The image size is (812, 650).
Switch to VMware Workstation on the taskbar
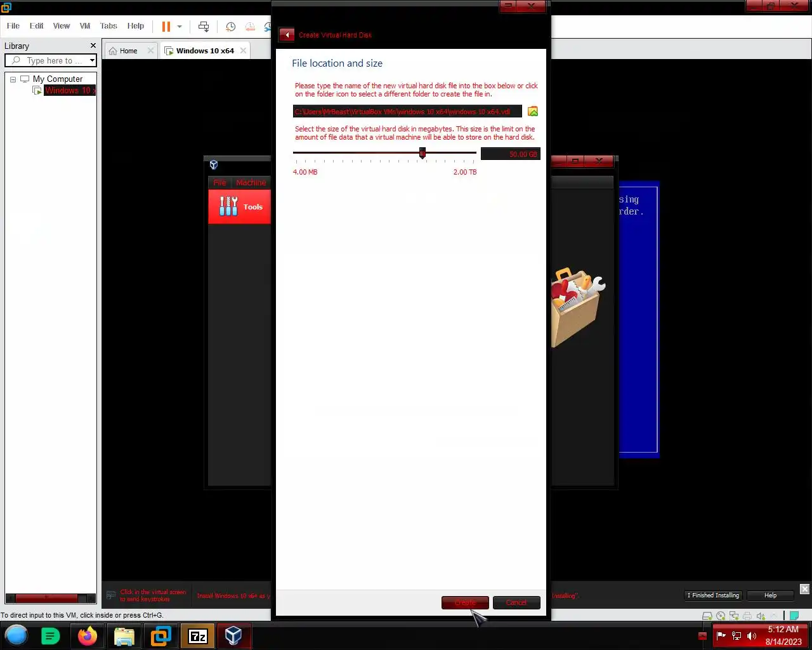[161, 635]
